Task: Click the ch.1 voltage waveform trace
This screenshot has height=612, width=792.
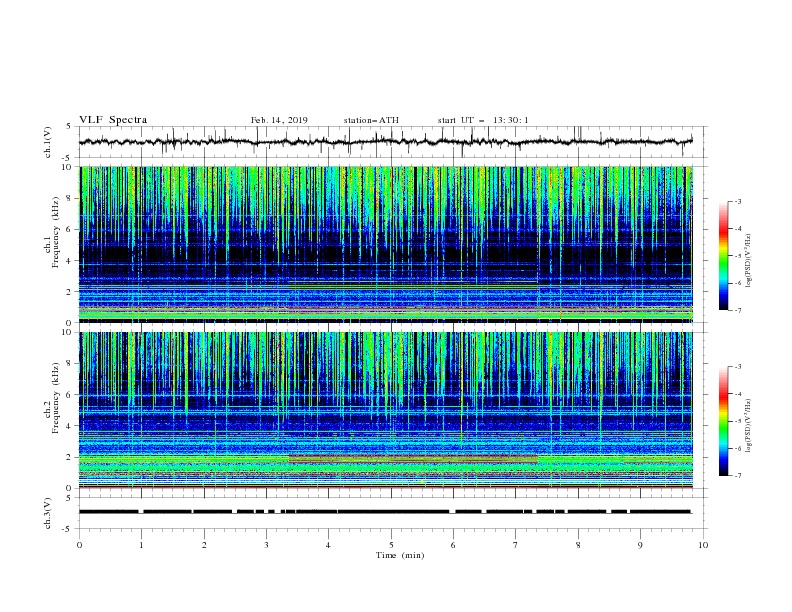Action: tap(385, 142)
